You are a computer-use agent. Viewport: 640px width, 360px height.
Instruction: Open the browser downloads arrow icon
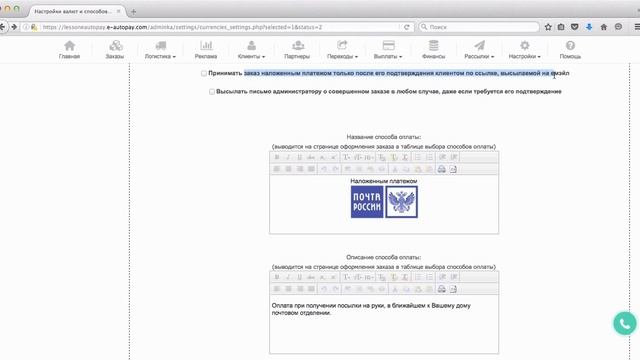[589, 27]
